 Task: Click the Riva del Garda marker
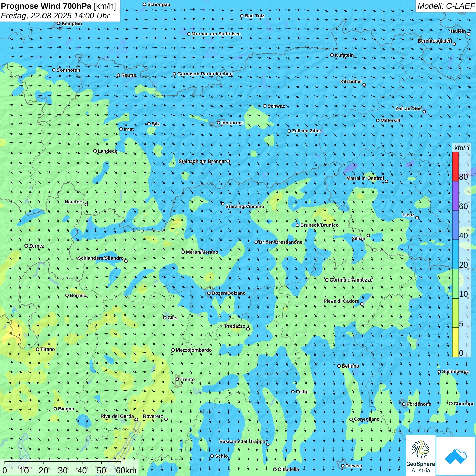136,419
